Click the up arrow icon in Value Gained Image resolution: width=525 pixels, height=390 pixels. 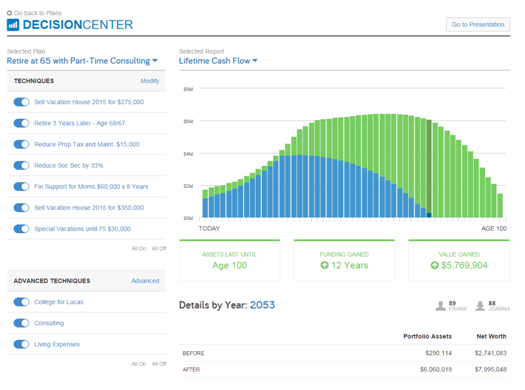click(435, 265)
